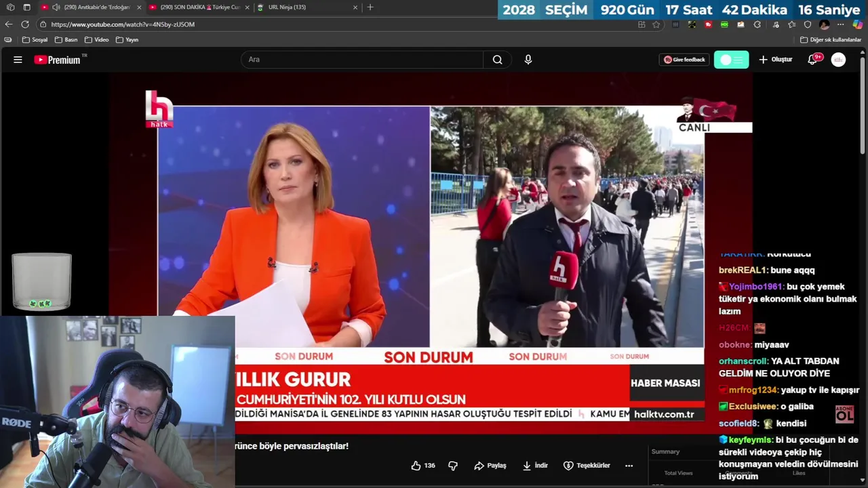868x488 pixels.
Task: Launch the Copilot sidebar icon
Action: [858, 24]
